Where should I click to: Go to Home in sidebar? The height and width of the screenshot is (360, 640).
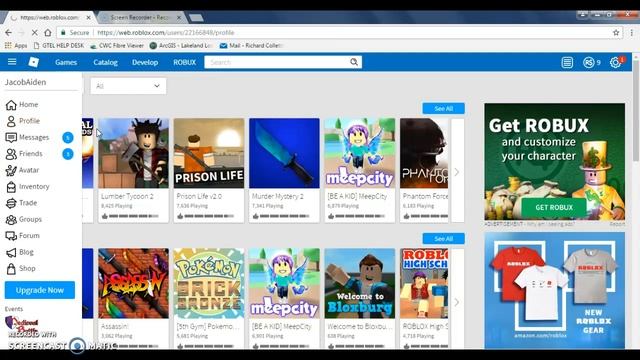[22, 104]
